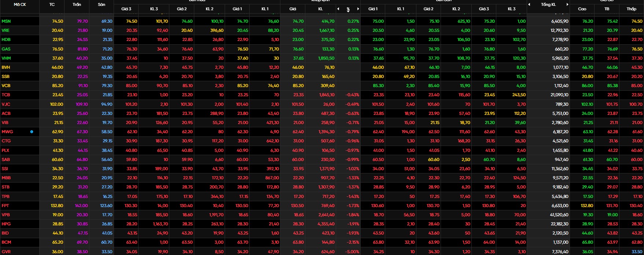Select the VCB stock symbol
The image size is (644, 255).
point(6,86)
